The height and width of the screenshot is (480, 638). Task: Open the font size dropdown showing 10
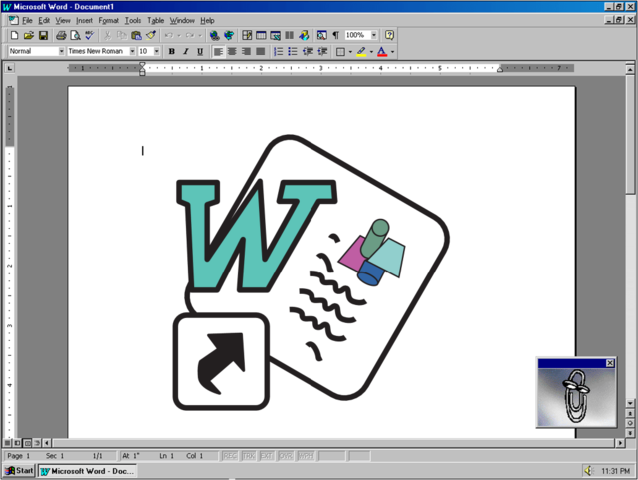pos(157,51)
